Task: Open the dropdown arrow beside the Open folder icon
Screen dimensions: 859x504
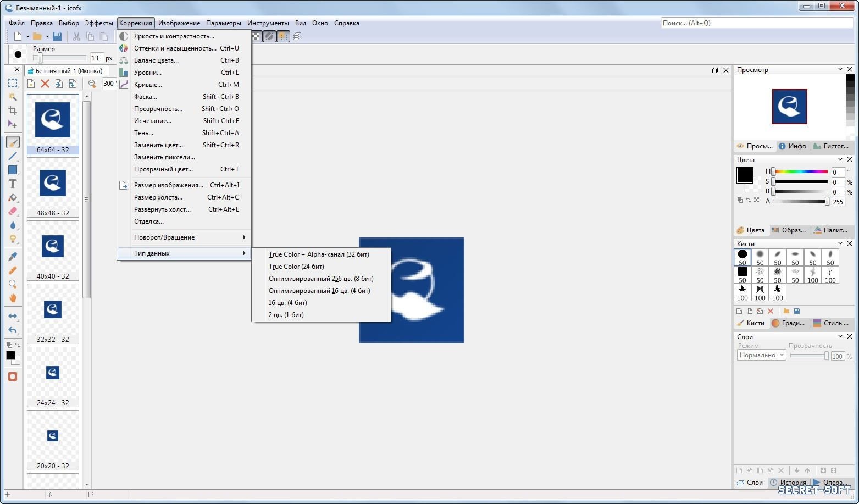Action: tap(47, 37)
